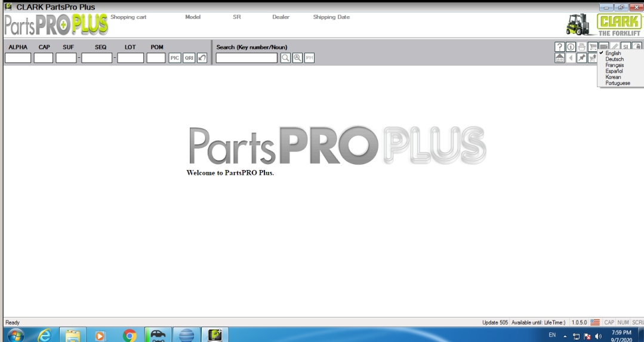The width and height of the screenshot is (644, 342).
Task: Click the Shopping cart header label
Action: tap(128, 17)
